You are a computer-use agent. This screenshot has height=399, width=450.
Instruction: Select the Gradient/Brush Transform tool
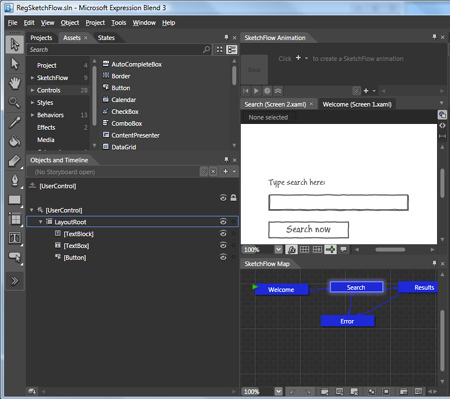click(15, 161)
